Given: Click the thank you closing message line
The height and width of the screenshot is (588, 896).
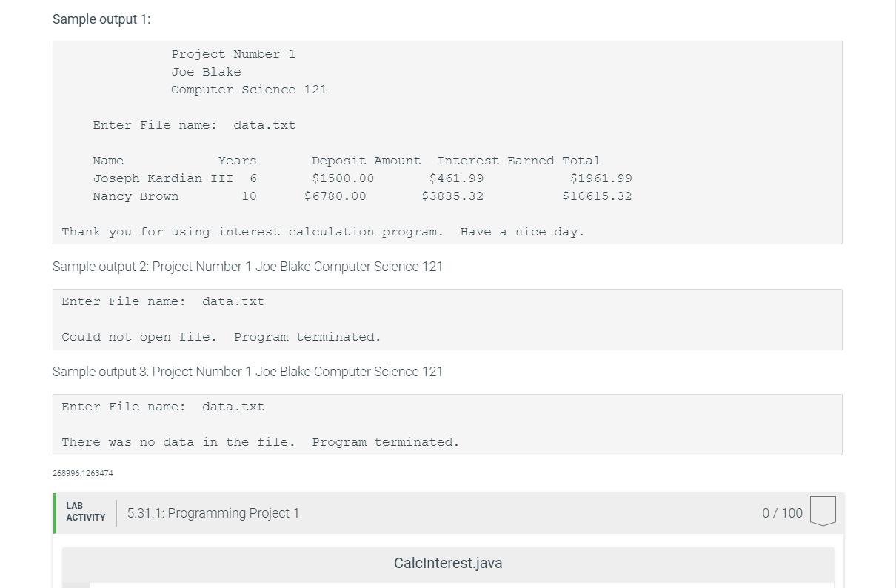Looking at the screenshot, I should point(323,231).
